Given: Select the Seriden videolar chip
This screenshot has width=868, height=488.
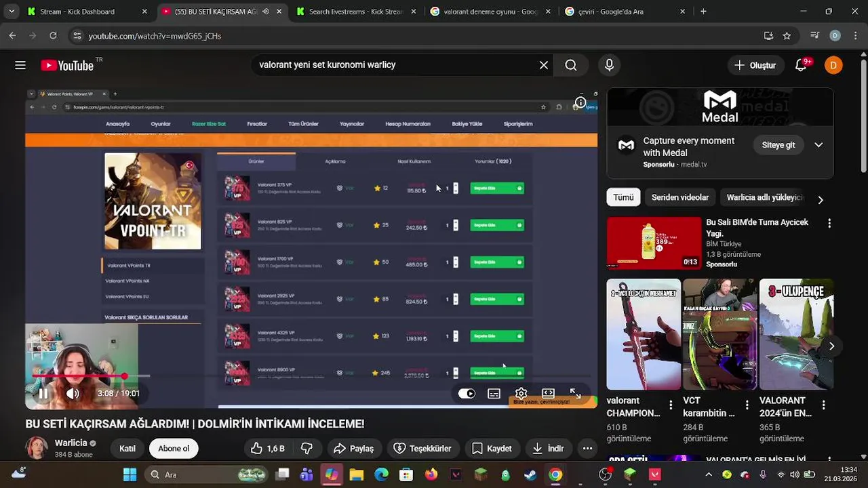Looking at the screenshot, I should (x=680, y=197).
